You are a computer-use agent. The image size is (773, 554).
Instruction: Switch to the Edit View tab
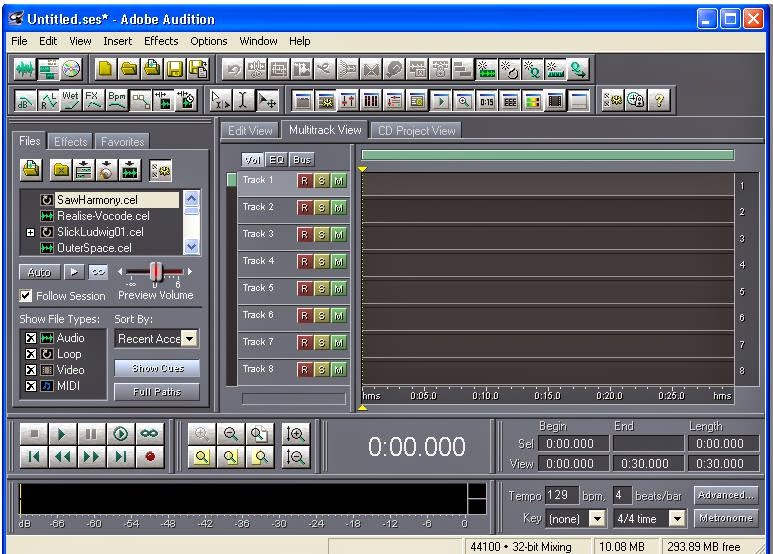coord(250,131)
